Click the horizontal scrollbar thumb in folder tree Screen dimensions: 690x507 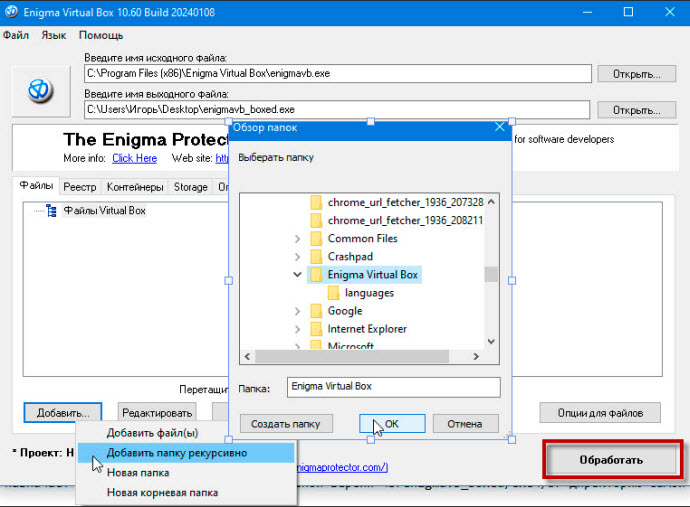pos(352,356)
